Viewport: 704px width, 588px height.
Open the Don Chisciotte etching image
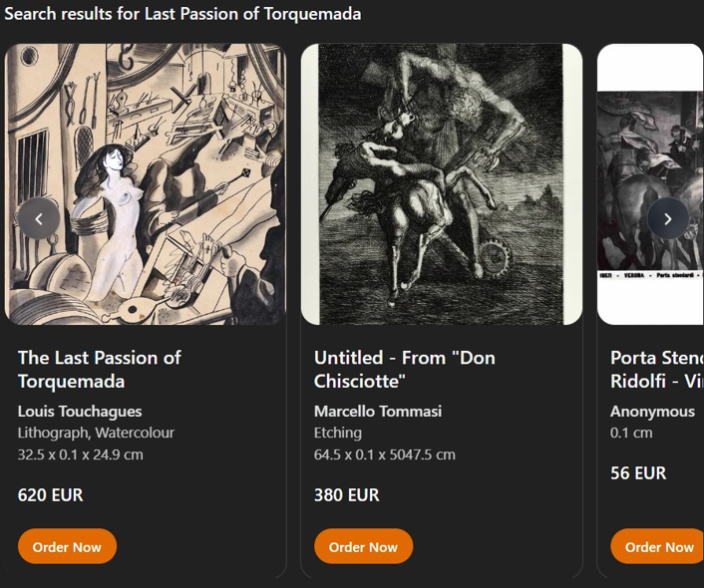(442, 184)
